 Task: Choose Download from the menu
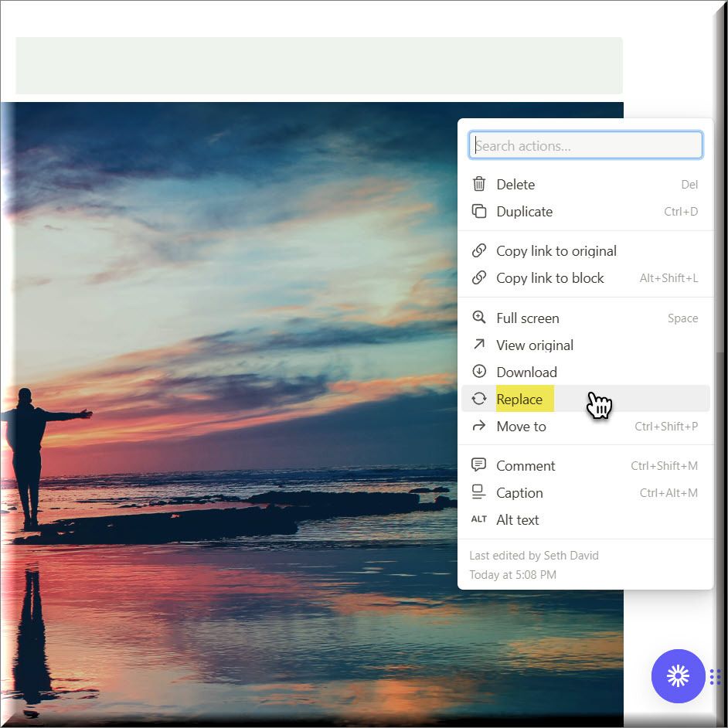pyautogui.click(x=585, y=372)
